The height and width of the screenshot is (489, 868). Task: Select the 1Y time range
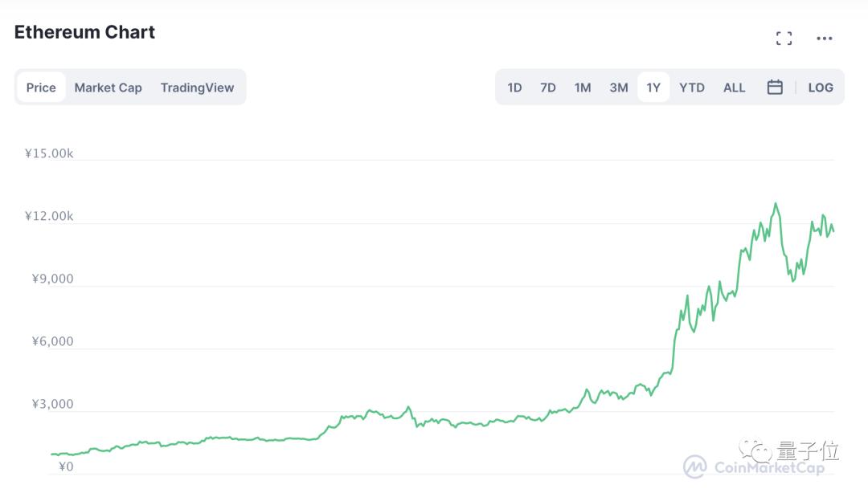[653, 88]
